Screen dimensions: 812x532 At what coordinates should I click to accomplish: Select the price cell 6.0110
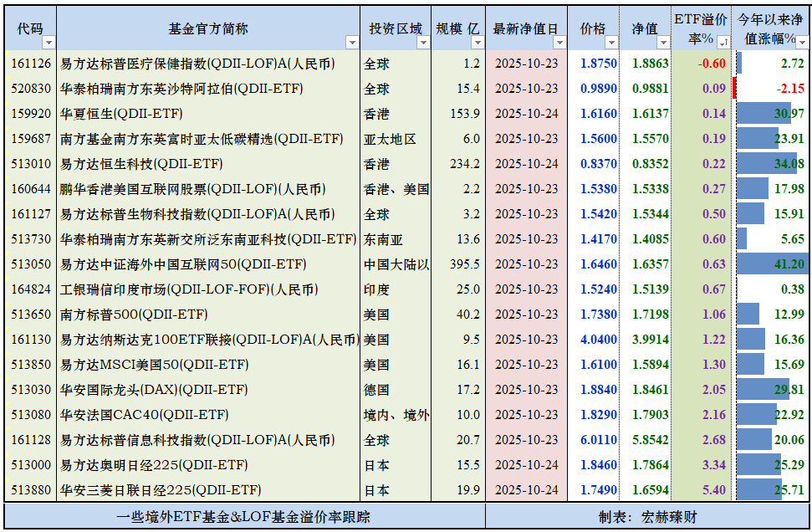click(594, 440)
